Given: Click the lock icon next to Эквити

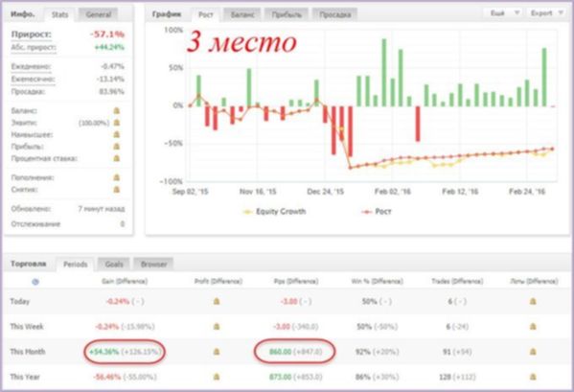Looking at the screenshot, I should [116, 123].
